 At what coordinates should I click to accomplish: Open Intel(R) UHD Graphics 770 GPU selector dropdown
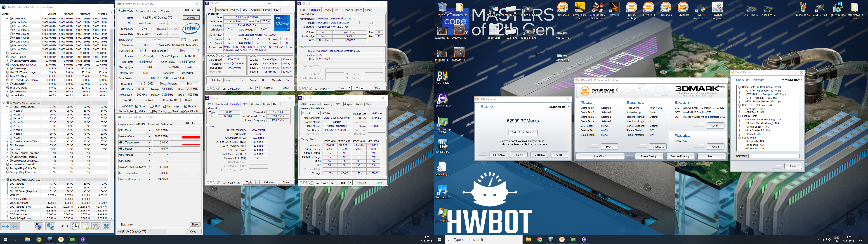pyautogui.click(x=141, y=232)
